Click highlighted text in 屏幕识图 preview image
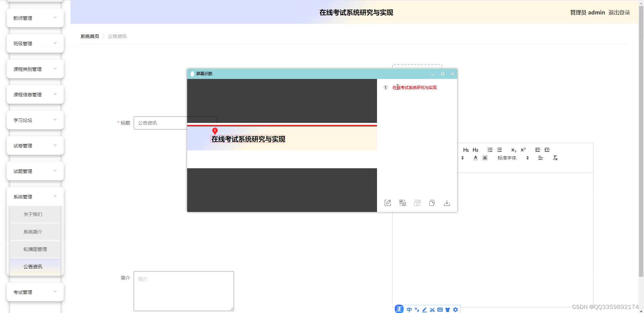 tap(248, 139)
